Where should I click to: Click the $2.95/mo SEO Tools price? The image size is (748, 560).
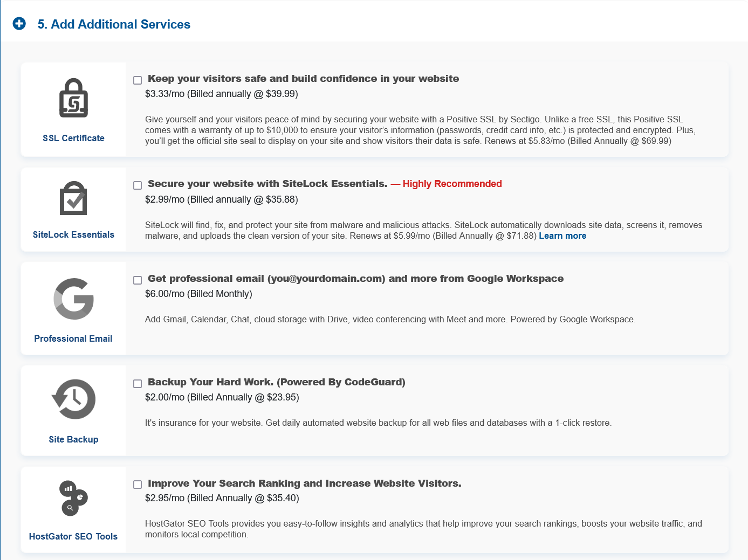click(x=222, y=498)
